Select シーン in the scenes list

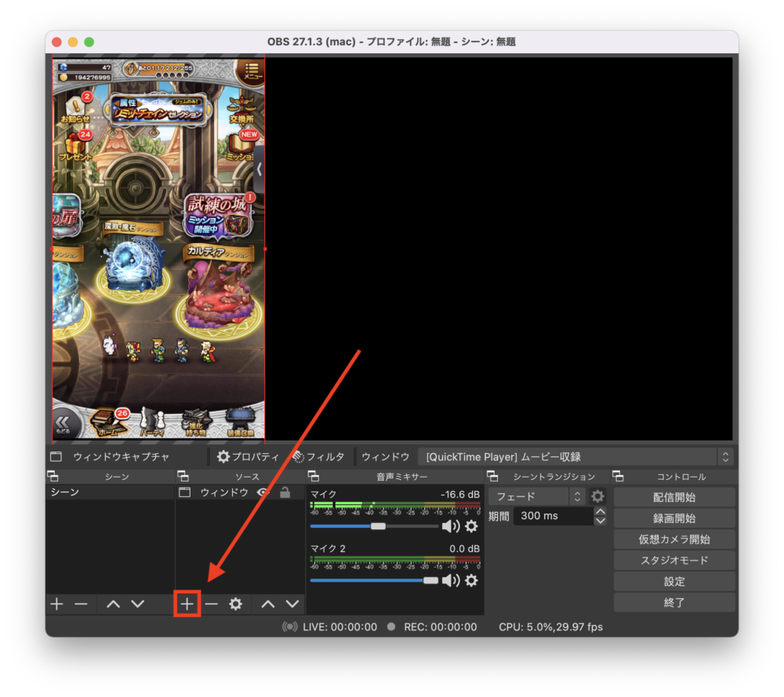tap(110, 492)
